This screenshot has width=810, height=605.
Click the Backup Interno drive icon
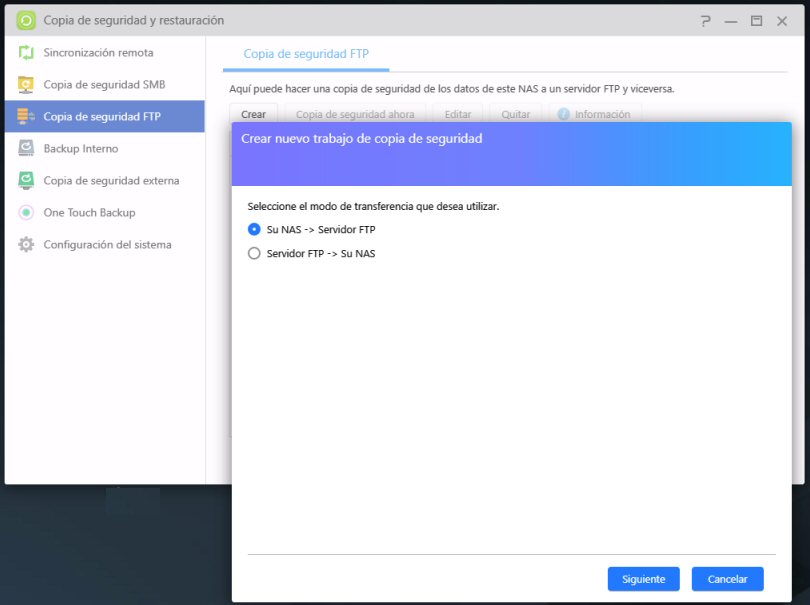(26, 148)
